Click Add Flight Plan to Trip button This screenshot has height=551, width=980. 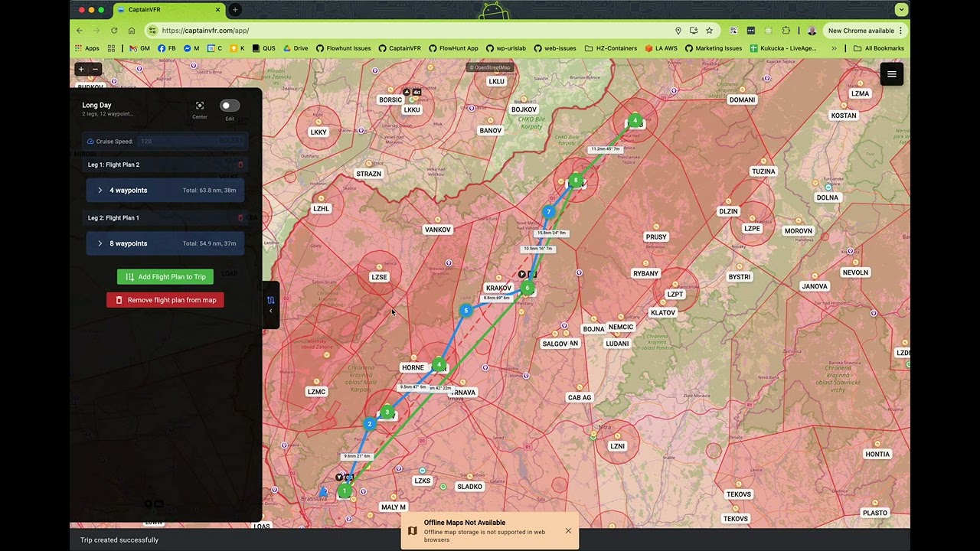click(x=165, y=277)
